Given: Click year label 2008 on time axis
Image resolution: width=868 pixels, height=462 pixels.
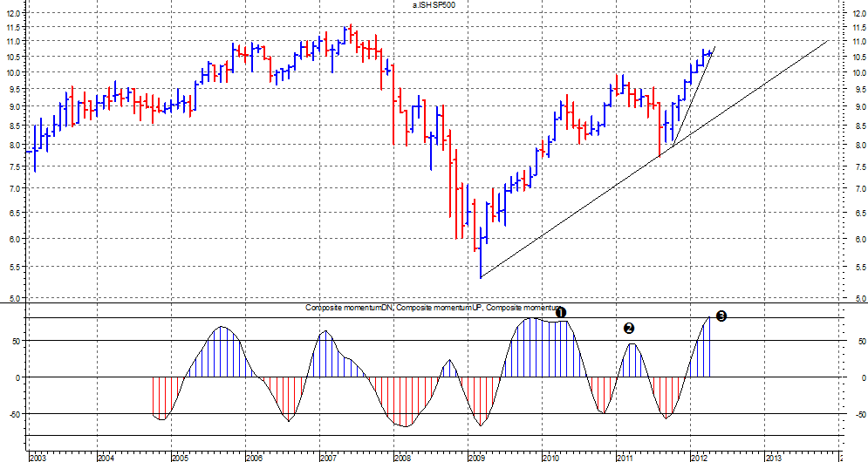Looking at the screenshot, I should (x=402, y=458).
